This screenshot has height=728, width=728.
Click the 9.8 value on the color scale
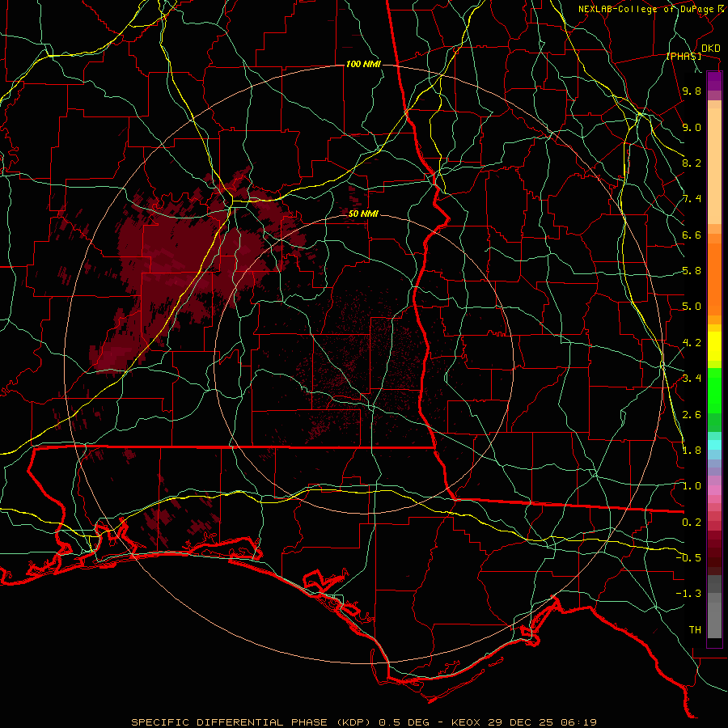pyautogui.click(x=691, y=91)
